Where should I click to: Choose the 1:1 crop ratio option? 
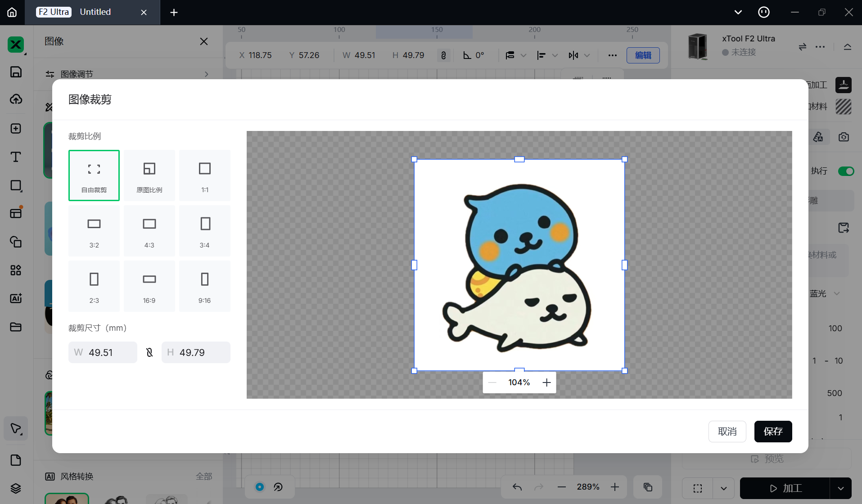tap(204, 175)
